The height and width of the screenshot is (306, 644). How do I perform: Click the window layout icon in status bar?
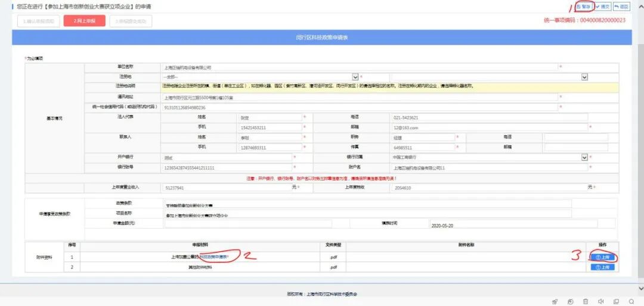coord(616,301)
